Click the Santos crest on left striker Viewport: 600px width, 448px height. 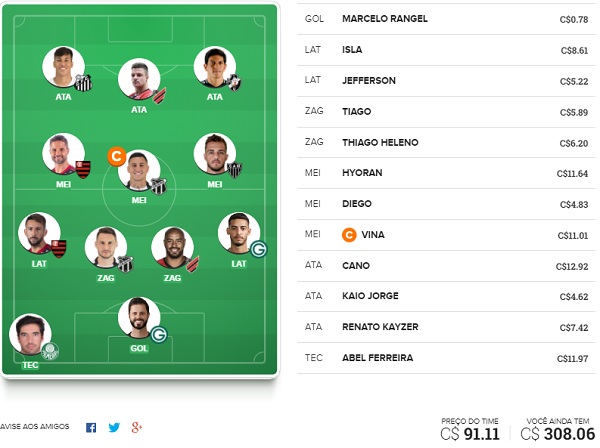(83, 83)
